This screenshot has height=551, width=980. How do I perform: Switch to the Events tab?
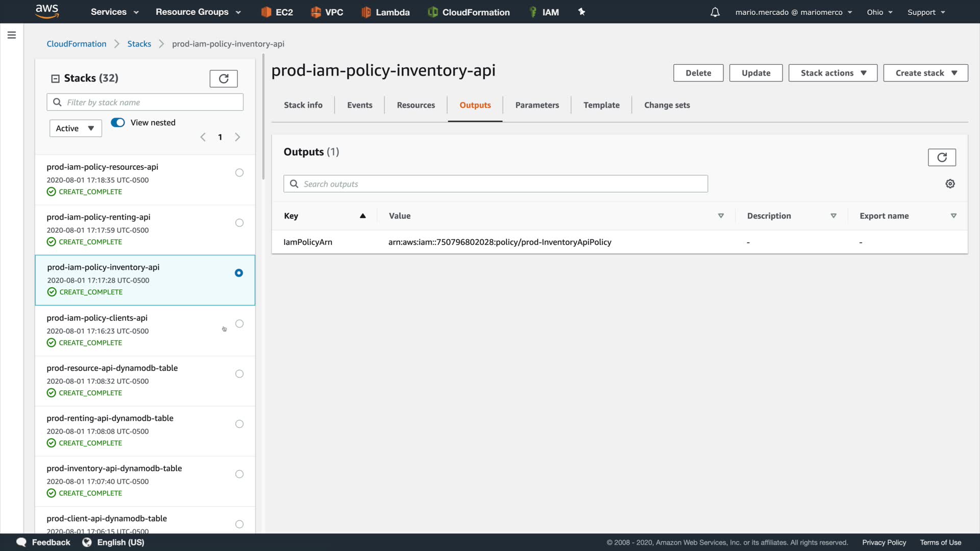[x=359, y=105]
